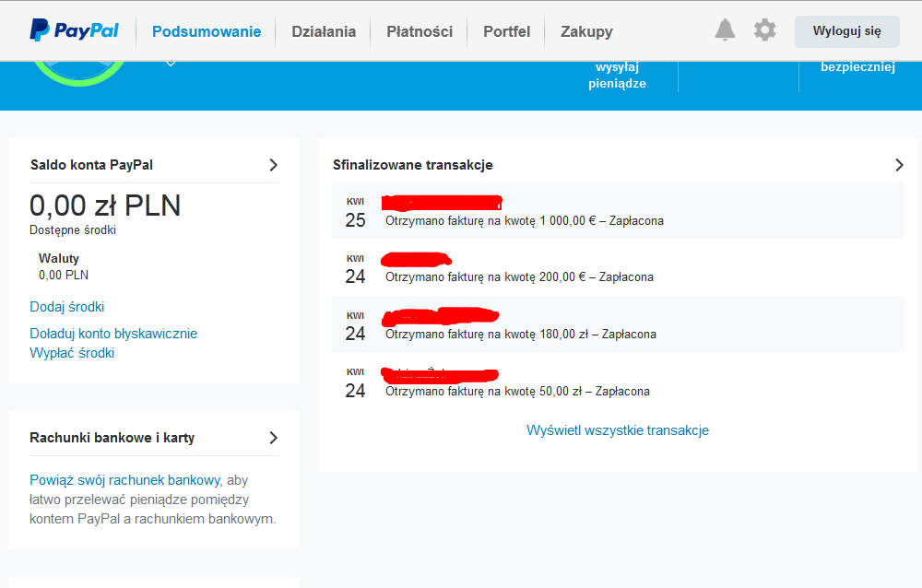This screenshot has width=922, height=588.
Task: Go to the Podsumowanie tab
Action: click(207, 31)
